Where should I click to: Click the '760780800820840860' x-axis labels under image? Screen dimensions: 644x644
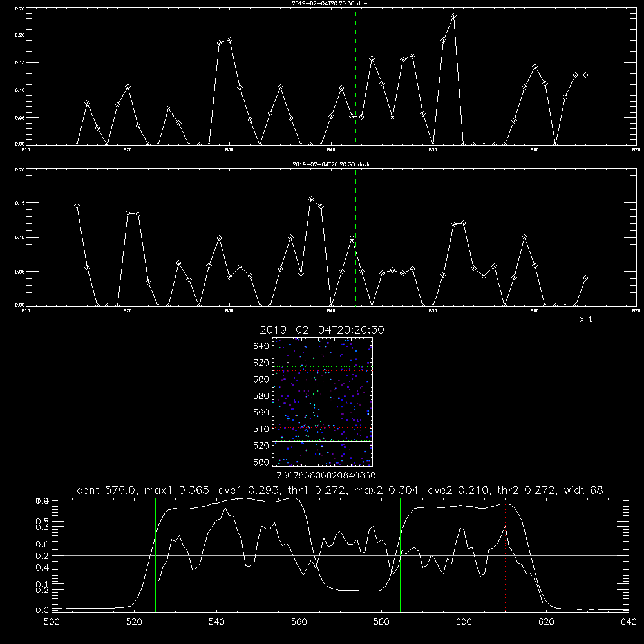[x=327, y=476]
